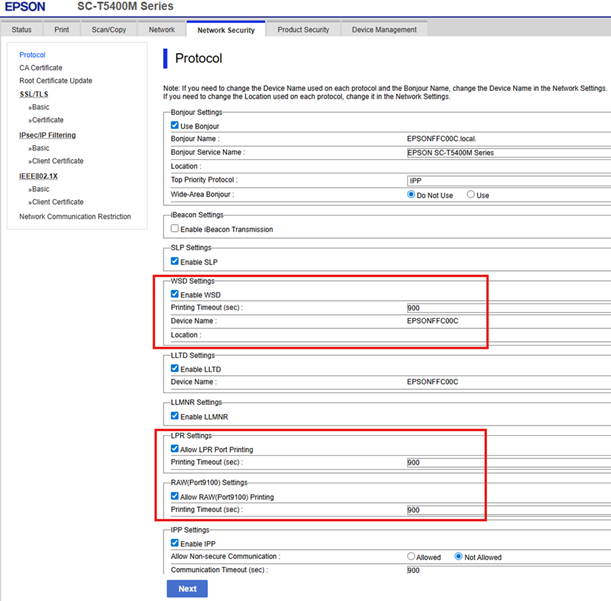Click IPP Communication Timeout field

tap(509, 570)
